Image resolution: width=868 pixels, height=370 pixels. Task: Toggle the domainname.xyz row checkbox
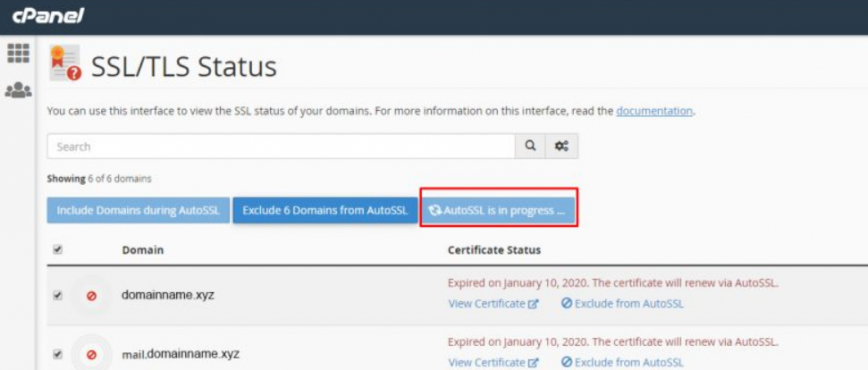[58, 296]
